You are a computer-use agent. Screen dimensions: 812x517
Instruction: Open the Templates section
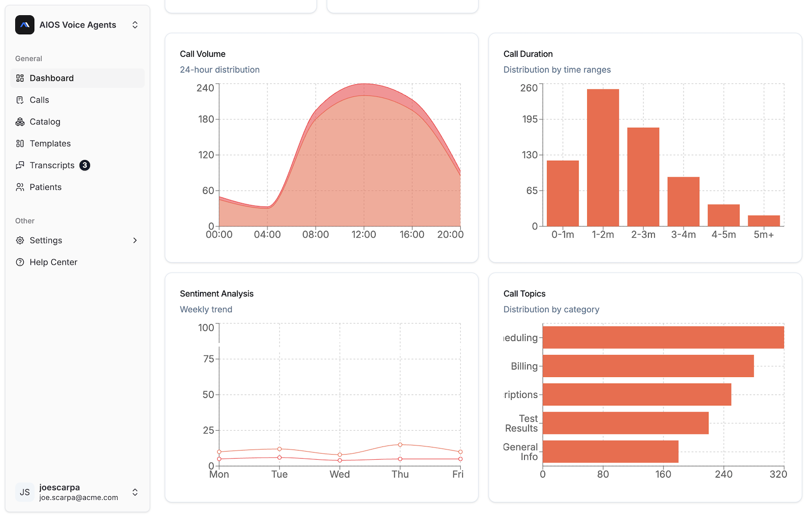coord(50,144)
